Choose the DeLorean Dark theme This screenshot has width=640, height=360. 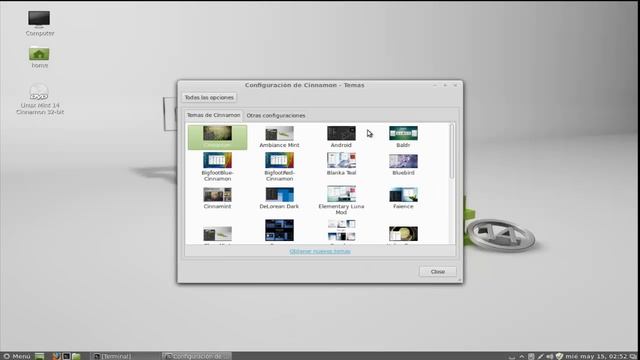tap(279, 198)
